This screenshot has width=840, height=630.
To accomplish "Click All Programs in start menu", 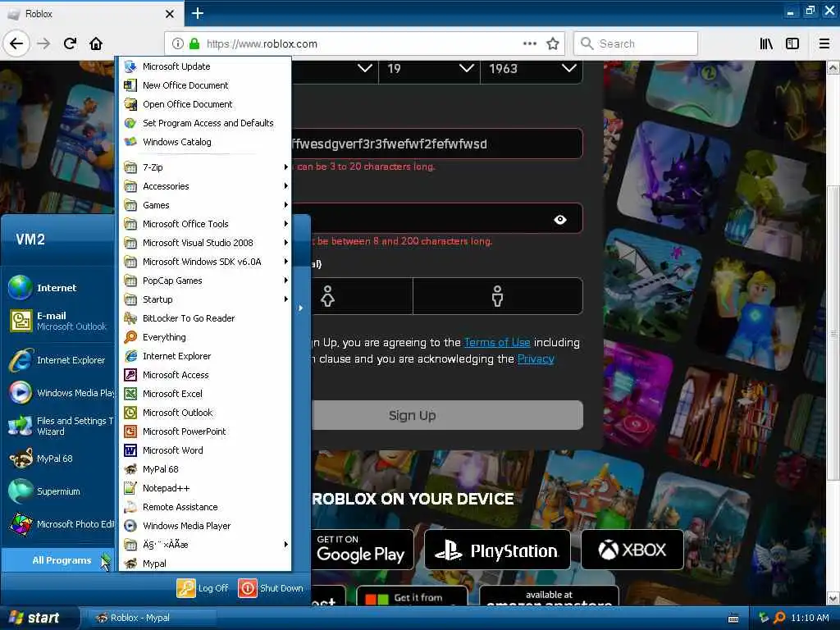I will click(x=59, y=560).
